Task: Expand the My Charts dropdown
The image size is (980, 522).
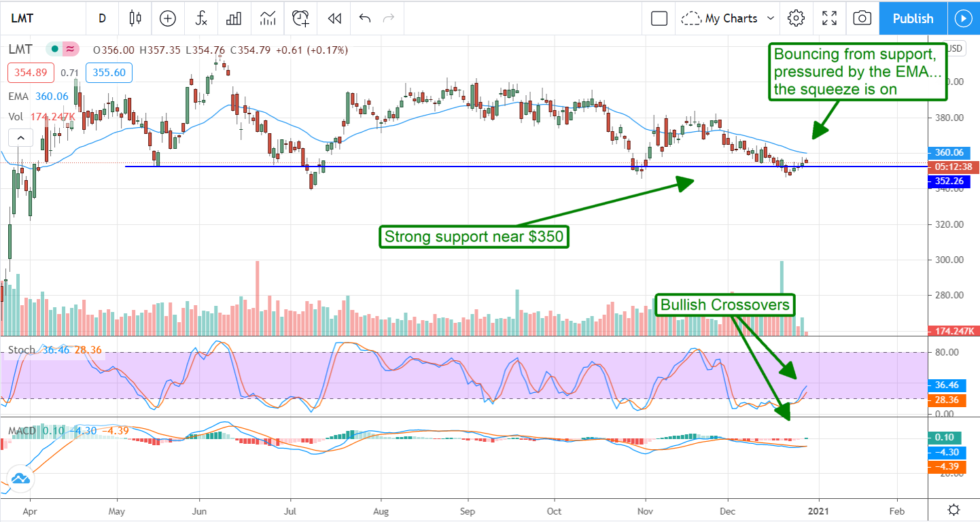Action: click(x=728, y=18)
